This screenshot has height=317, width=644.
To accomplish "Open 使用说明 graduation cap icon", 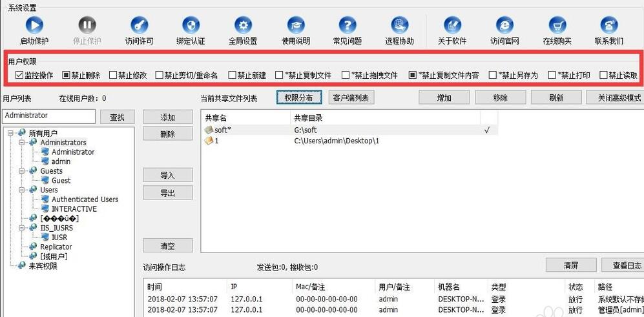I will [x=296, y=25].
